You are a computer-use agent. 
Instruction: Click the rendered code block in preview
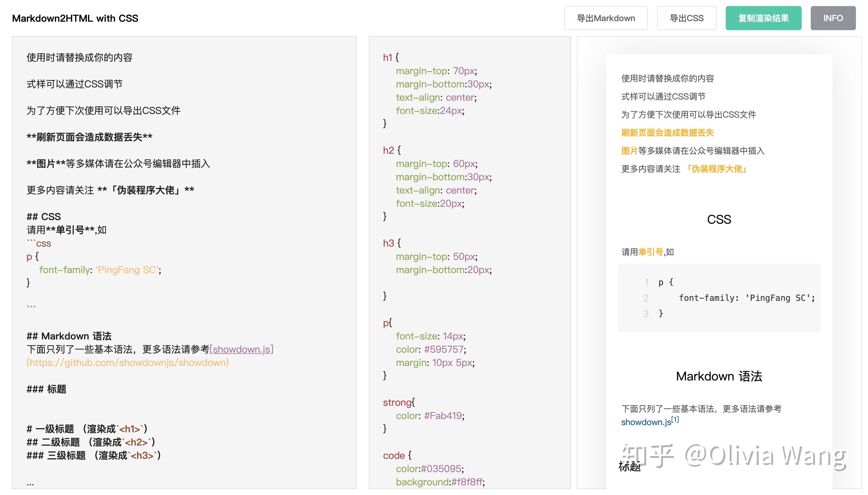pos(719,298)
